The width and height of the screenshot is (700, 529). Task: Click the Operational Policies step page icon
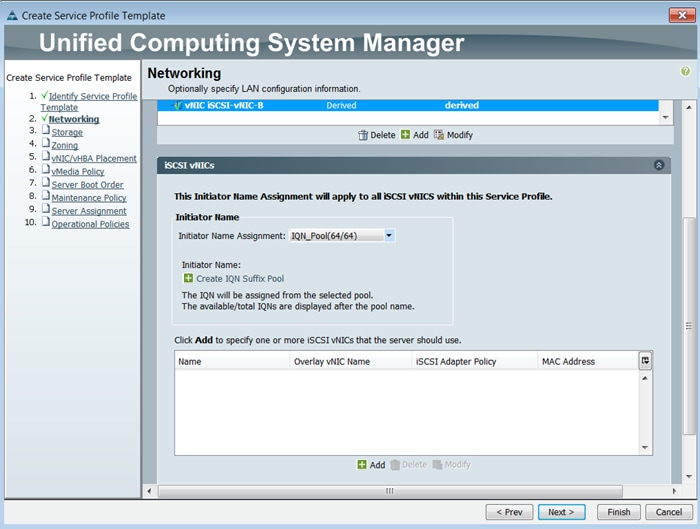46,221
